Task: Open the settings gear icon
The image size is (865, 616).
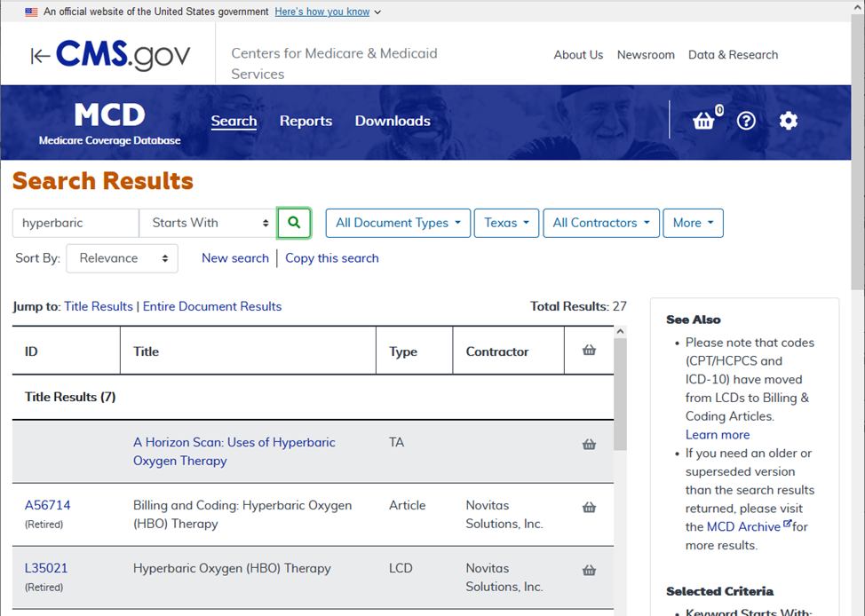Action: [789, 120]
